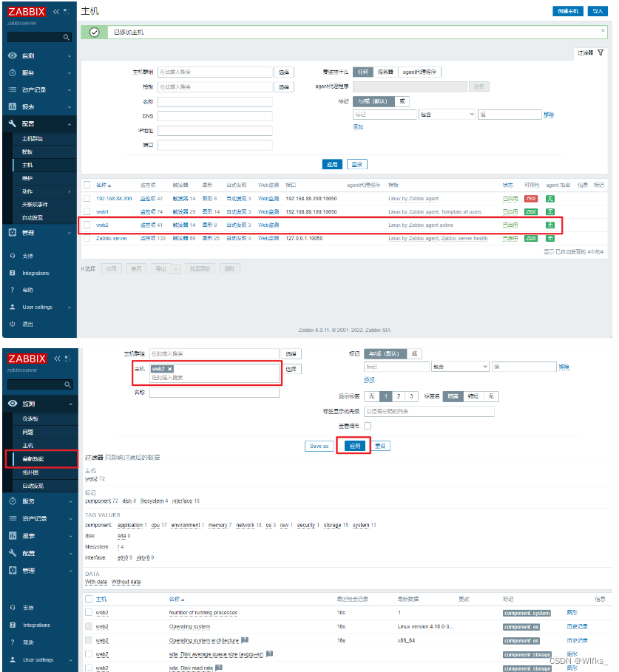Click 应用 in the hosts filter

[332, 165]
